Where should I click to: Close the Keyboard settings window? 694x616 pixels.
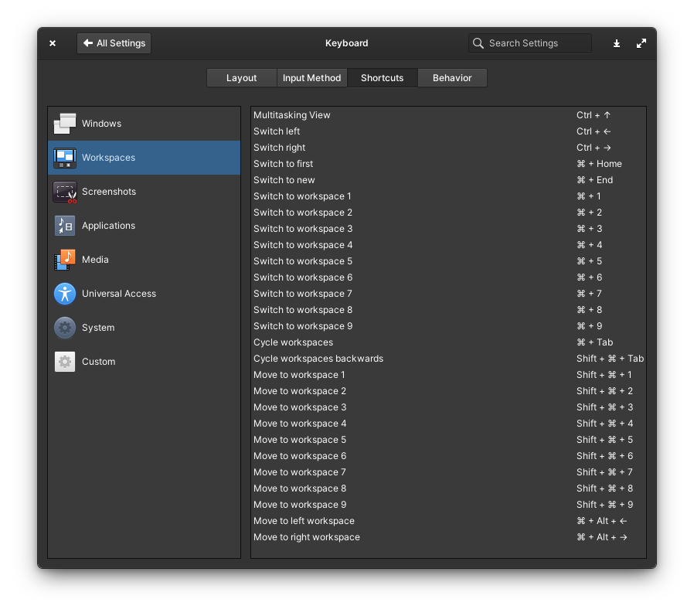53,43
